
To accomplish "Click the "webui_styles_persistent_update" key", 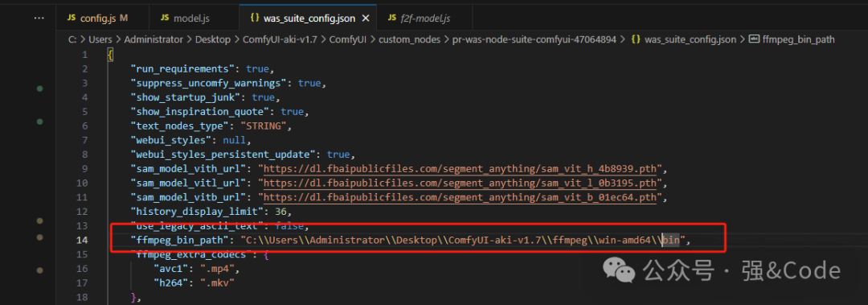I will coord(223,155).
